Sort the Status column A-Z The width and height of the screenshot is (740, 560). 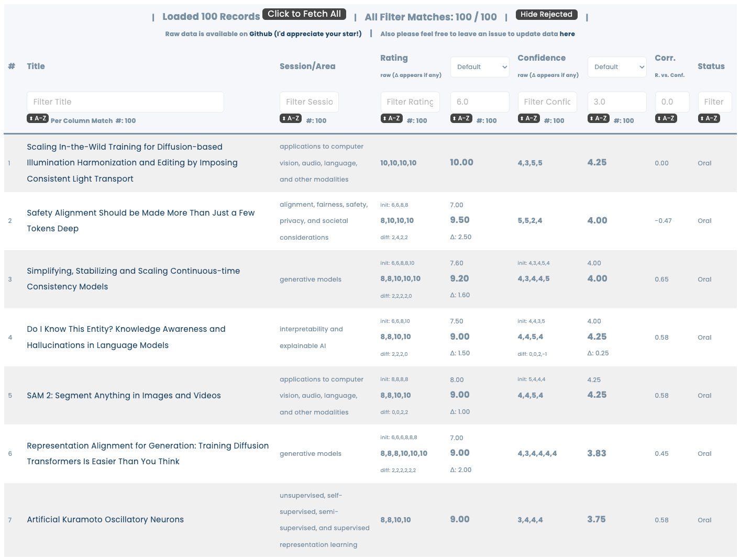click(x=709, y=119)
